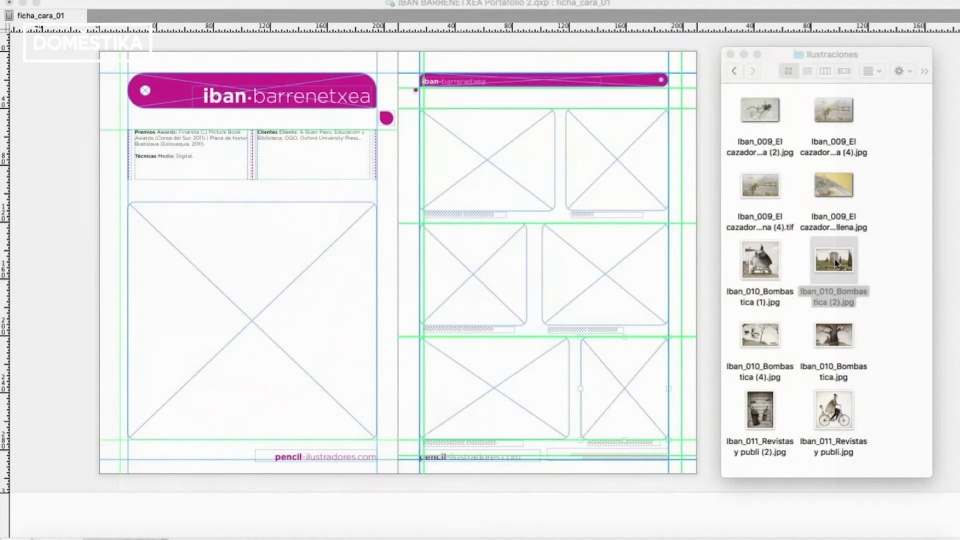Select the middle-left picture box on right page
960x540 pixels.
[474, 274]
